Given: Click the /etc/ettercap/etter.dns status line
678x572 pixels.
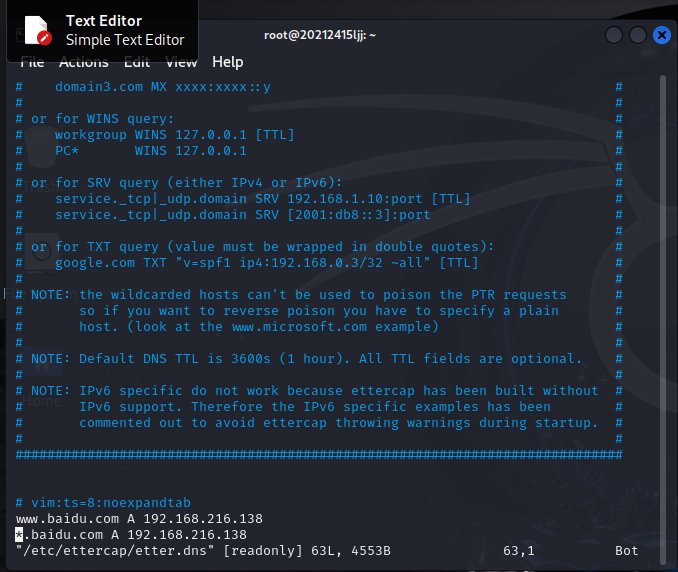Looking at the screenshot, I should coord(203,551).
